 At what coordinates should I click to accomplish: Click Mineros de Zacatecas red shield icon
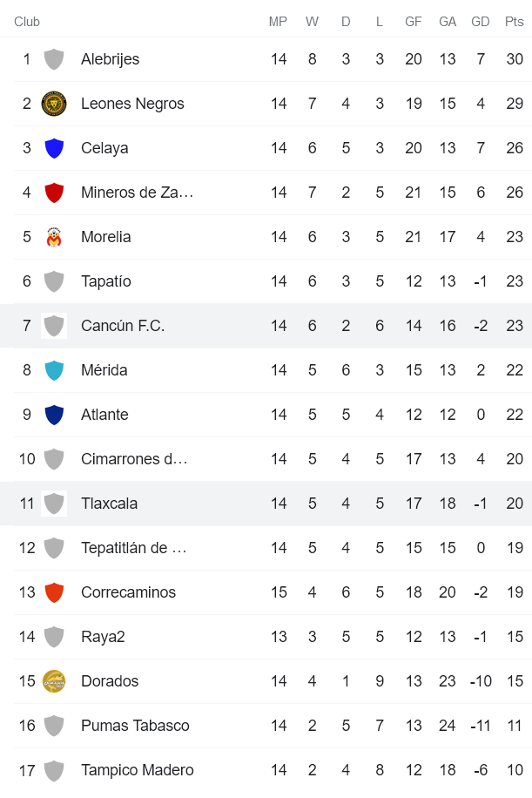pyautogui.click(x=54, y=193)
